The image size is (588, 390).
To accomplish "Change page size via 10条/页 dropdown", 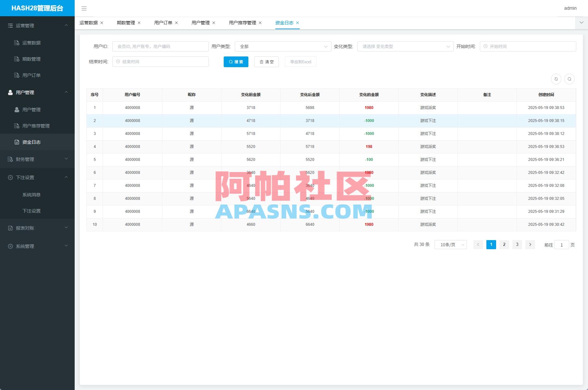I will [x=450, y=245].
